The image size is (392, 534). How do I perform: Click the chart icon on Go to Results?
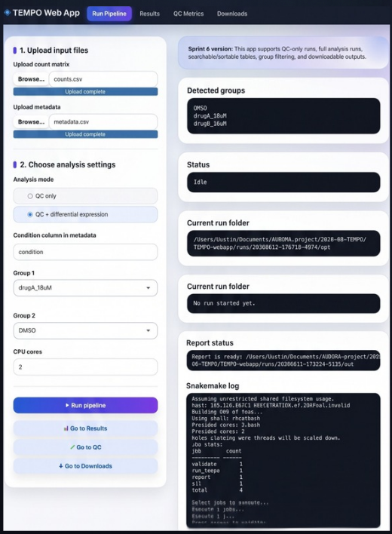(x=66, y=428)
